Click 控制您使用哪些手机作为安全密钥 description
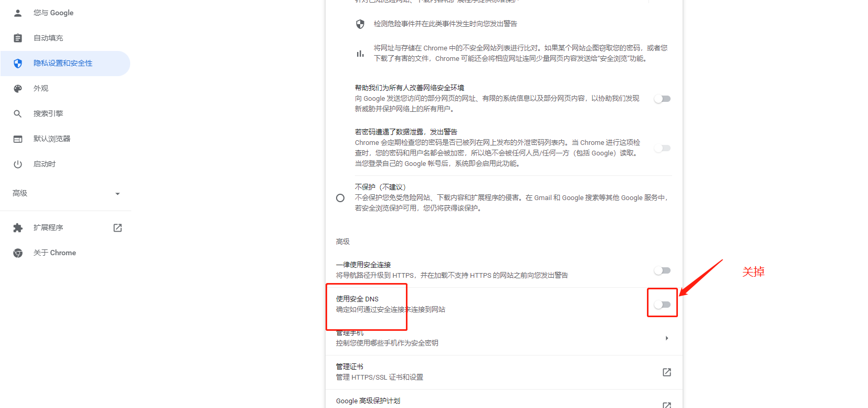The width and height of the screenshot is (868, 408). 387,343
